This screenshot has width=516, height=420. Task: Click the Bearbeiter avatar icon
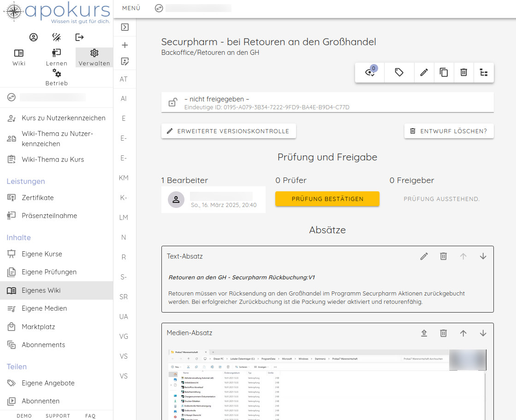176,199
